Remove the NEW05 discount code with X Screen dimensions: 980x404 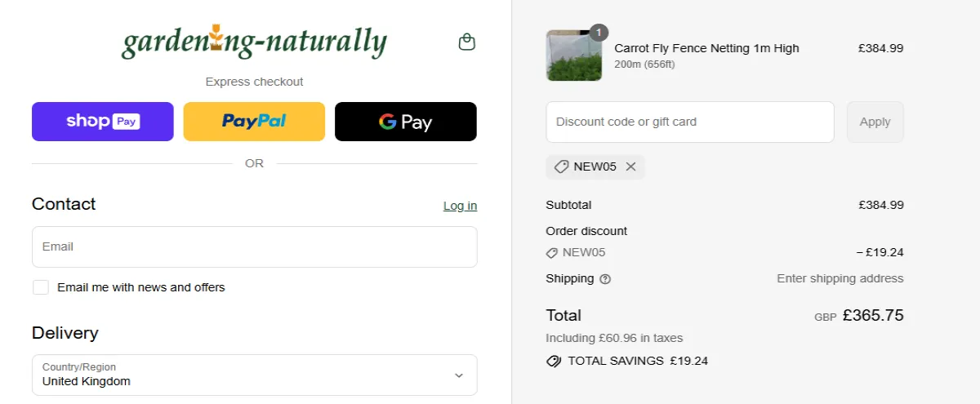pos(630,166)
